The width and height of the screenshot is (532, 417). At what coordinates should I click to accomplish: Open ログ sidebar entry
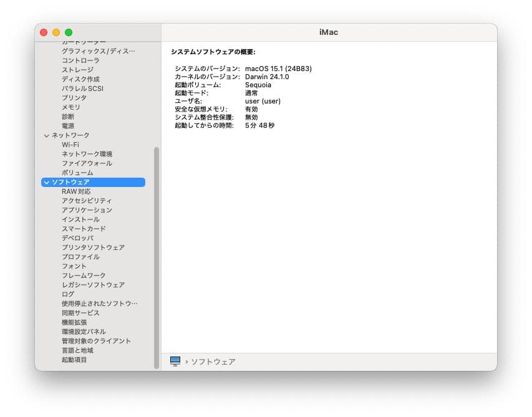68,294
